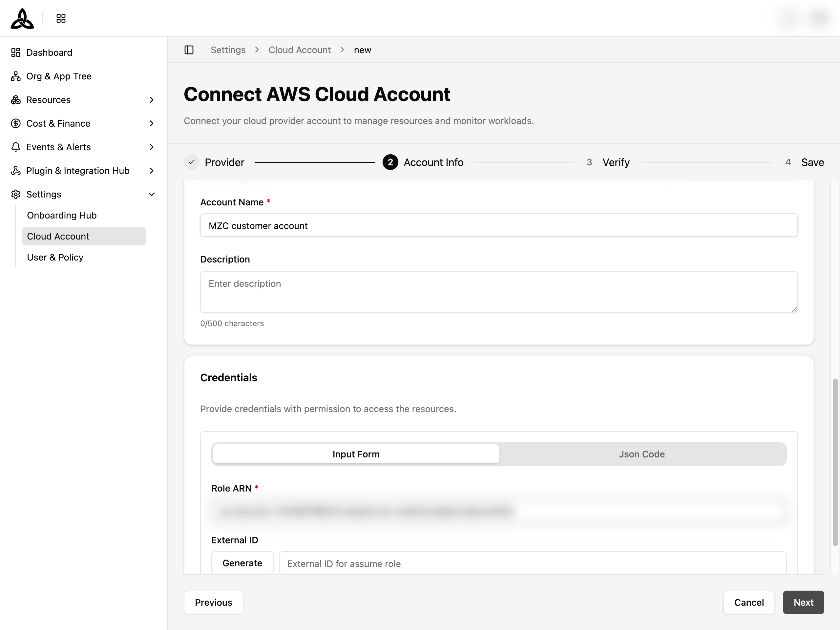Click the triskelion app logo
Image resolution: width=840 pixels, height=630 pixels.
[22, 18]
